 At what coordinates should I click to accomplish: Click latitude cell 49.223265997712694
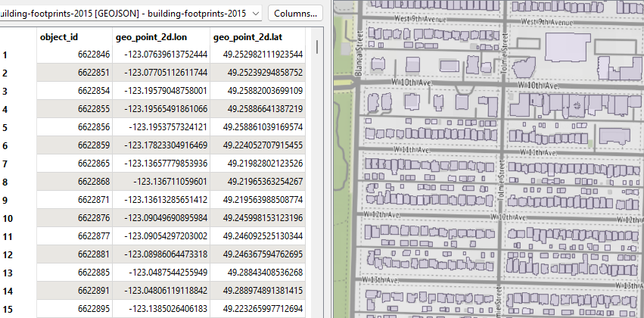[x=257, y=309]
